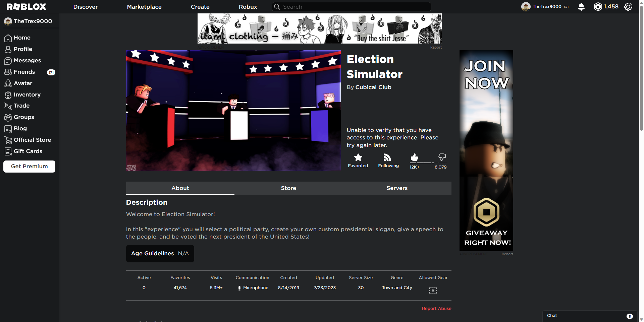Click the Get Premium button
This screenshot has width=644, height=322.
pos(29,167)
